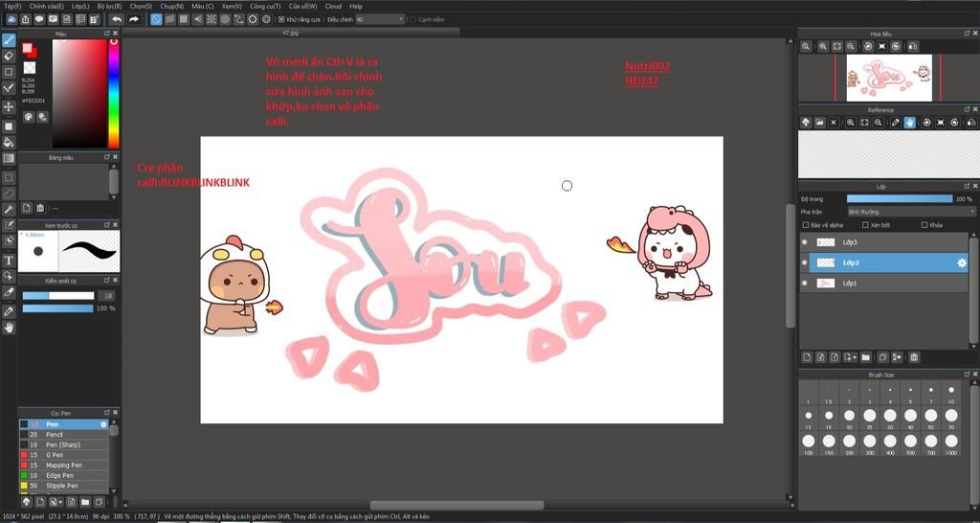The image size is (980, 523).
Task: Turn snap off with the blue icon
Action: tap(156, 19)
